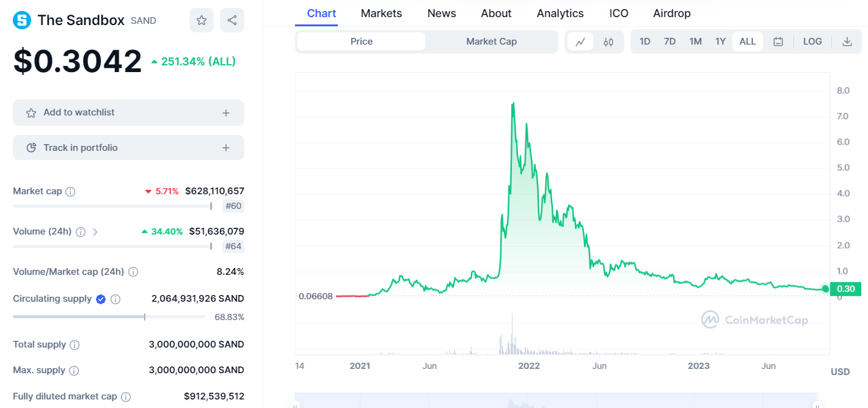868x408 pixels.
Task: Open the Chart tab
Action: click(321, 13)
